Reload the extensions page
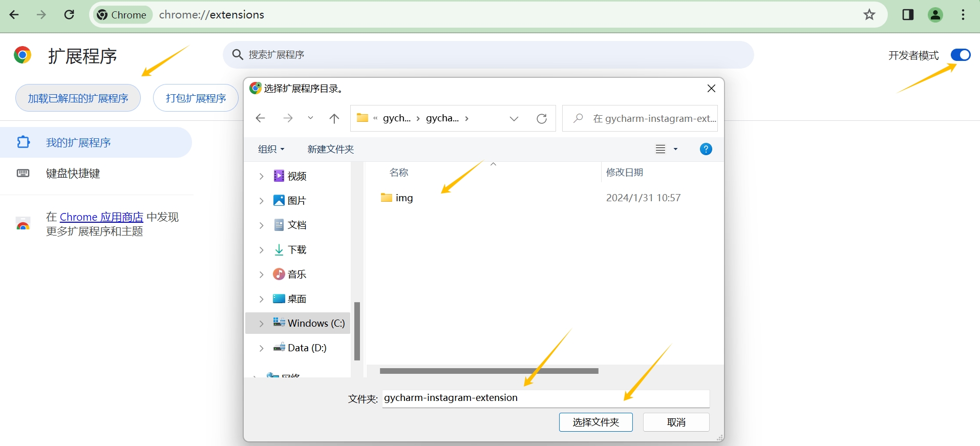Screen dimensions: 980x446 69,15
